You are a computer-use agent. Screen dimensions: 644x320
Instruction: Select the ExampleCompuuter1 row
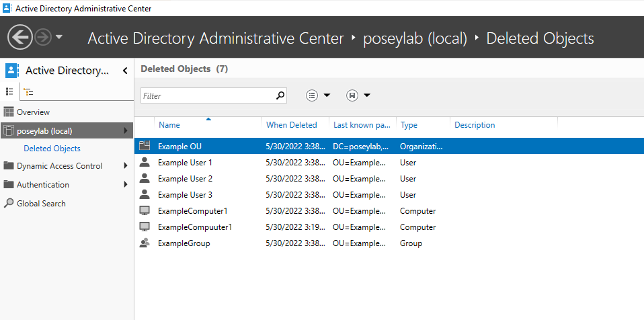click(x=389, y=227)
